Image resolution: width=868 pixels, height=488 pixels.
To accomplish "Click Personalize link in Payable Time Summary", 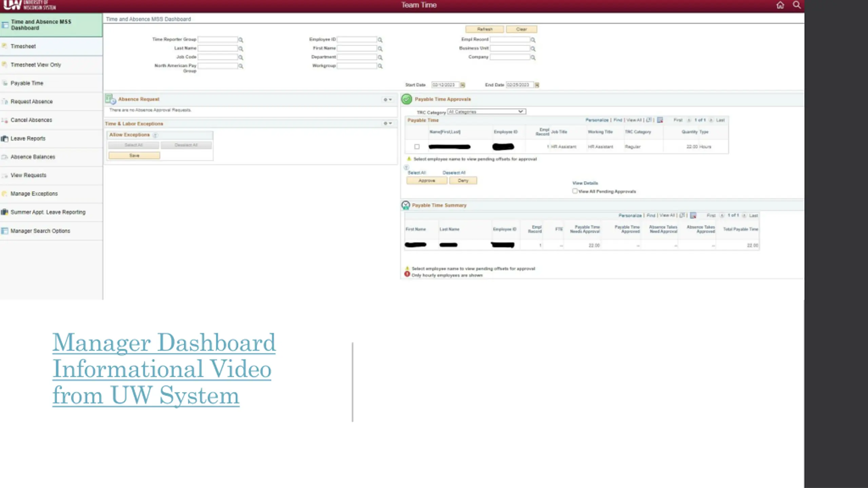I will [630, 216].
